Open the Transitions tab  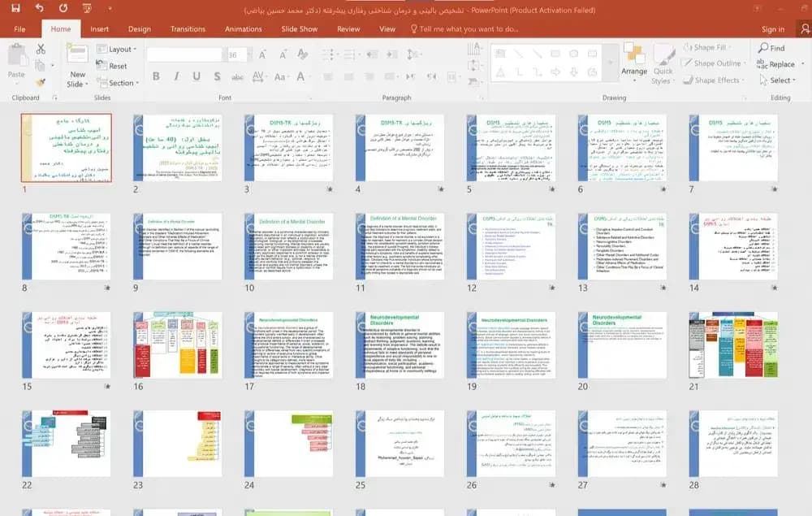188,29
